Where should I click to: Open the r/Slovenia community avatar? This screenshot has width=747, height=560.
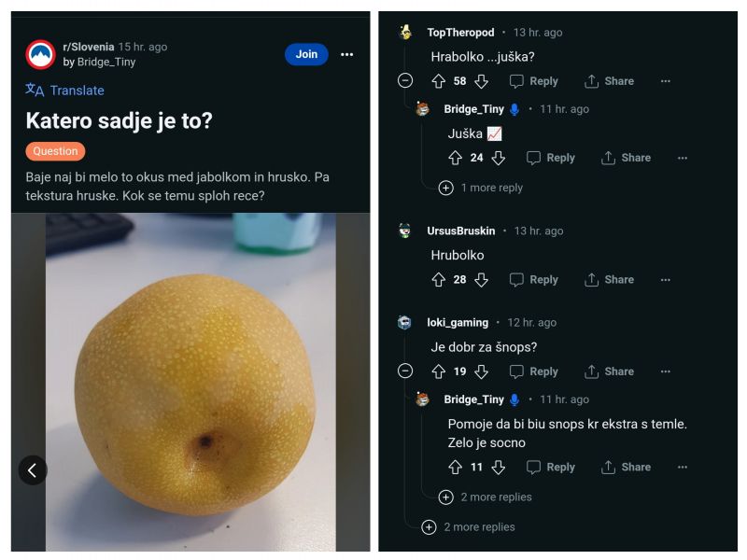[40, 54]
